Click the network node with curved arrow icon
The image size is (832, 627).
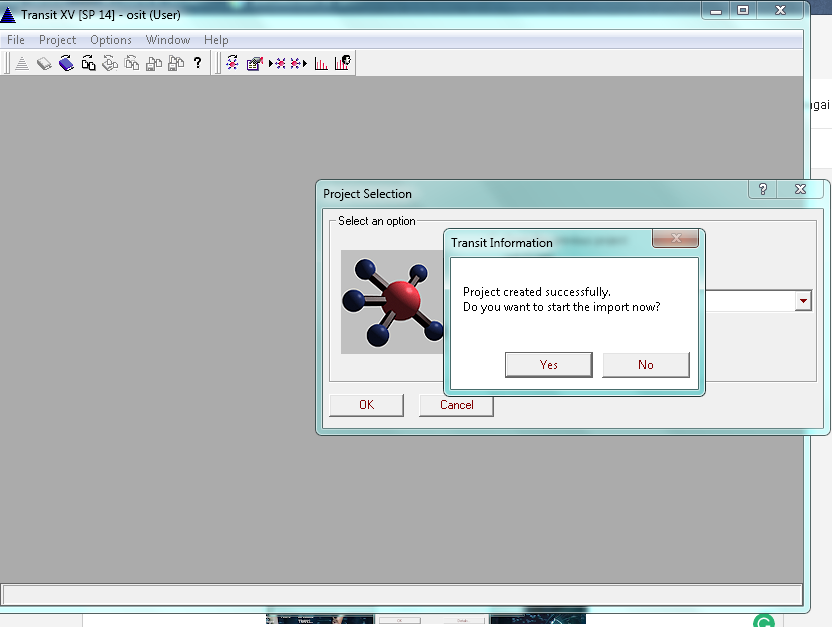pyautogui.click(x=232, y=63)
